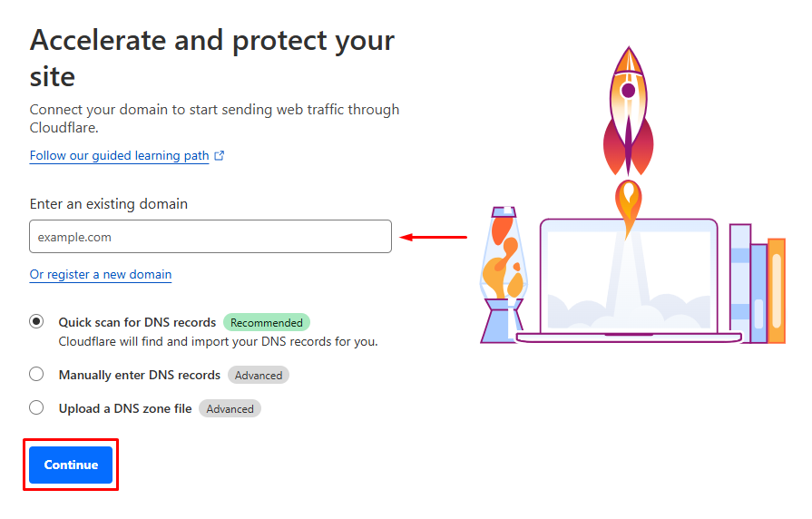Click Advanced badge next to Manually enter DNS
Viewport: 812px width, 519px height.
click(x=259, y=375)
